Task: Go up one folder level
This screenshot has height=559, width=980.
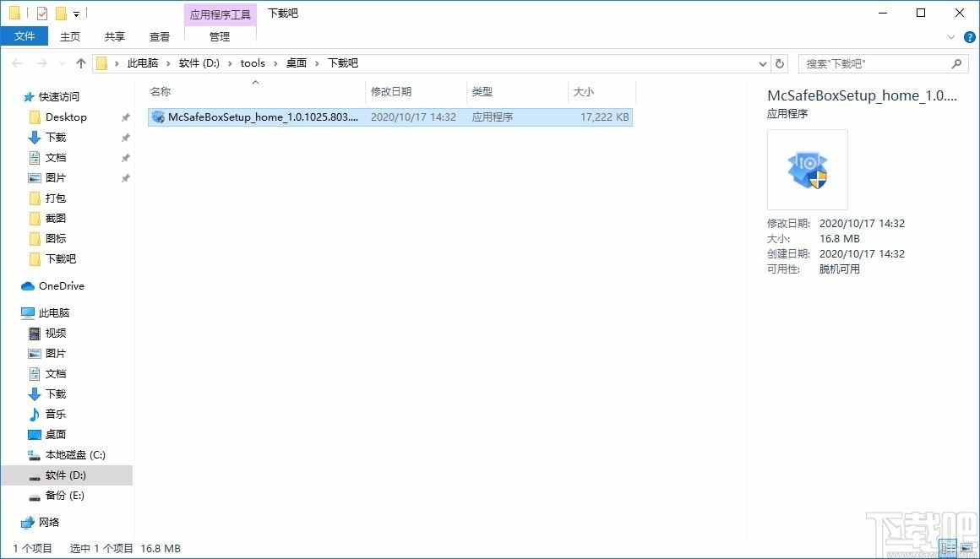Action: (x=80, y=63)
